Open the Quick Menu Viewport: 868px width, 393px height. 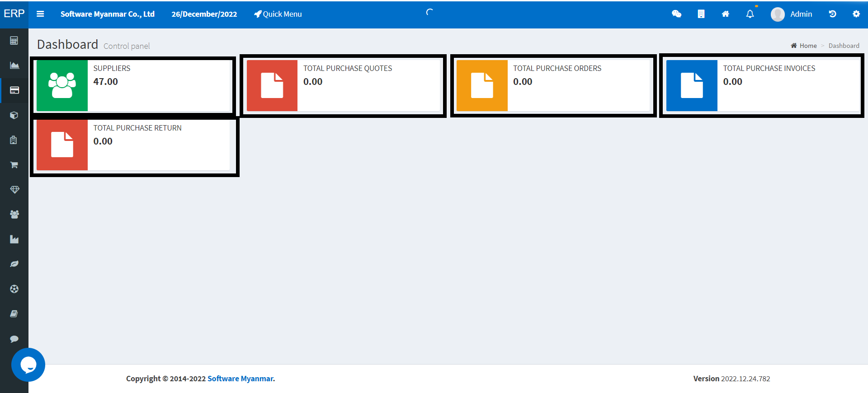[x=278, y=14]
